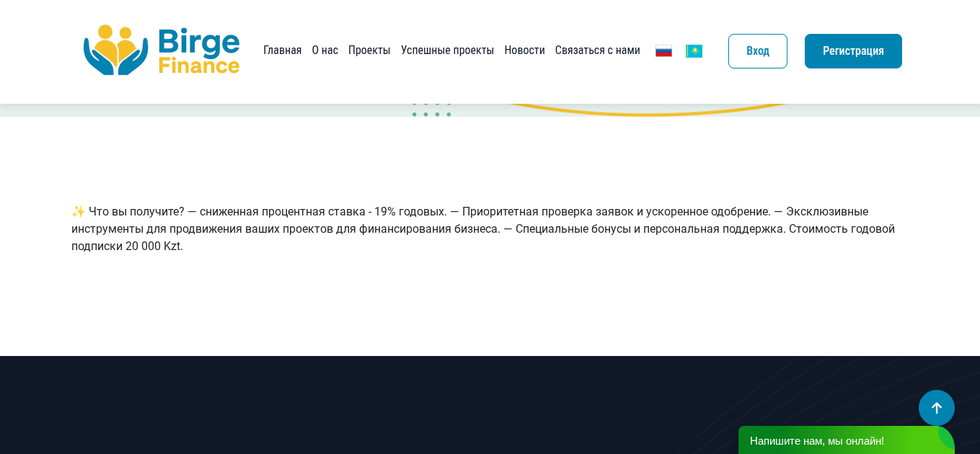Click the Birge Finance wordmark text
This screenshot has width=980, height=454.
[x=199, y=51]
